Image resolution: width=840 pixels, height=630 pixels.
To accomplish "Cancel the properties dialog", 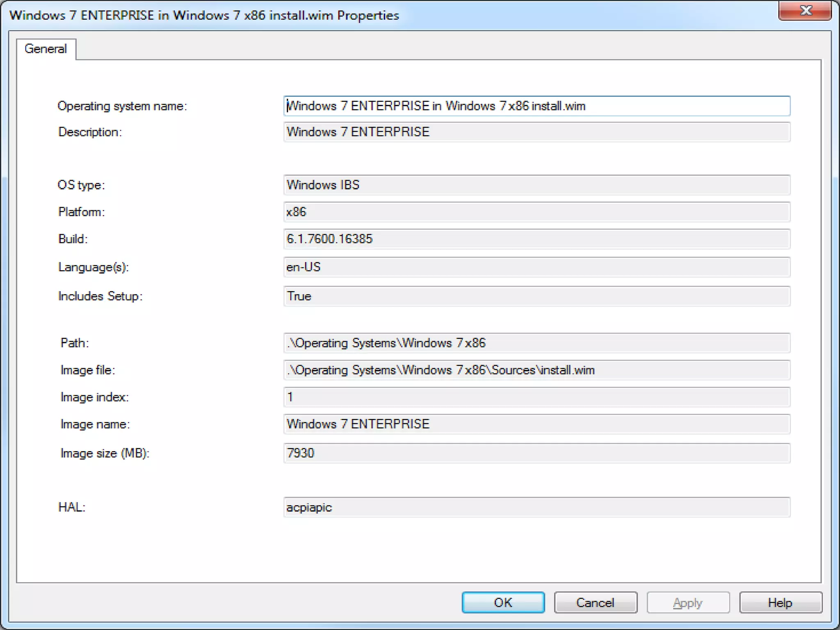I will tap(596, 603).
